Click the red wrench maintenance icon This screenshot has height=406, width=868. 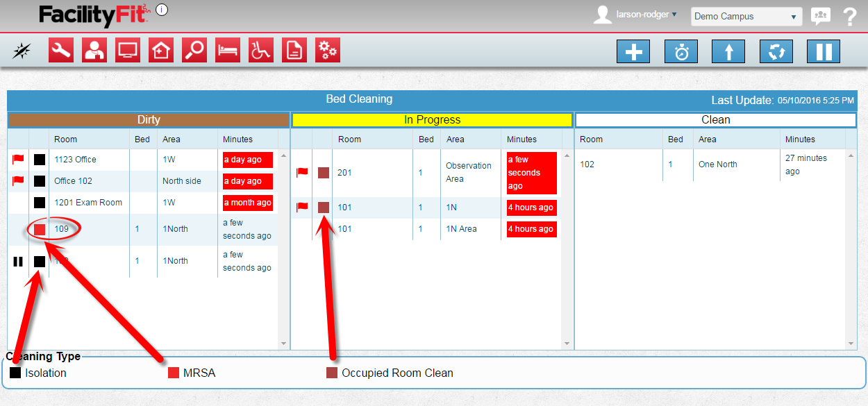coord(61,51)
